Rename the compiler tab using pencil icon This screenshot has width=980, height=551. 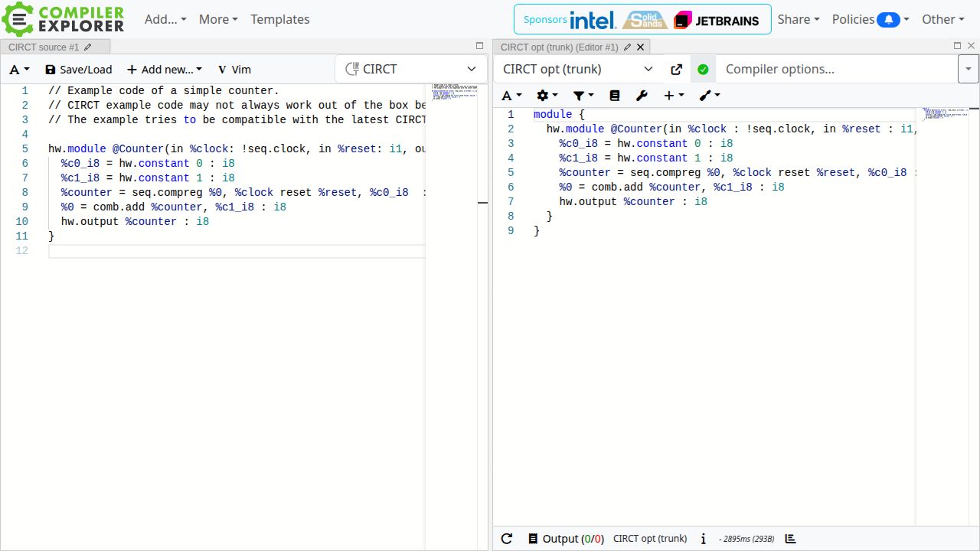click(628, 47)
